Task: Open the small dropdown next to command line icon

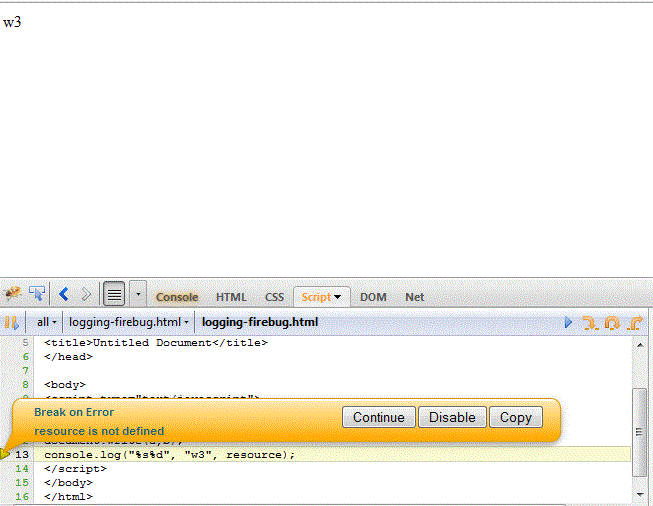Action: tap(138, 294)
